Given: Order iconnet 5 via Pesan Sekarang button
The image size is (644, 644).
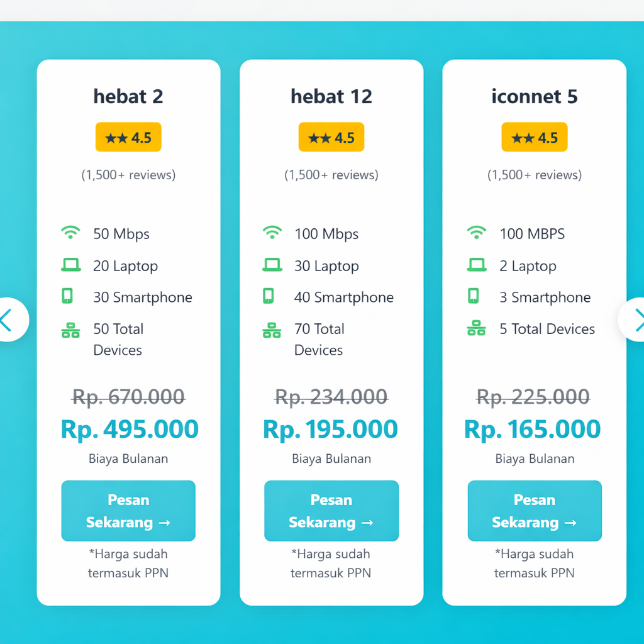Looking at the screenshot, I should [535, 511].
